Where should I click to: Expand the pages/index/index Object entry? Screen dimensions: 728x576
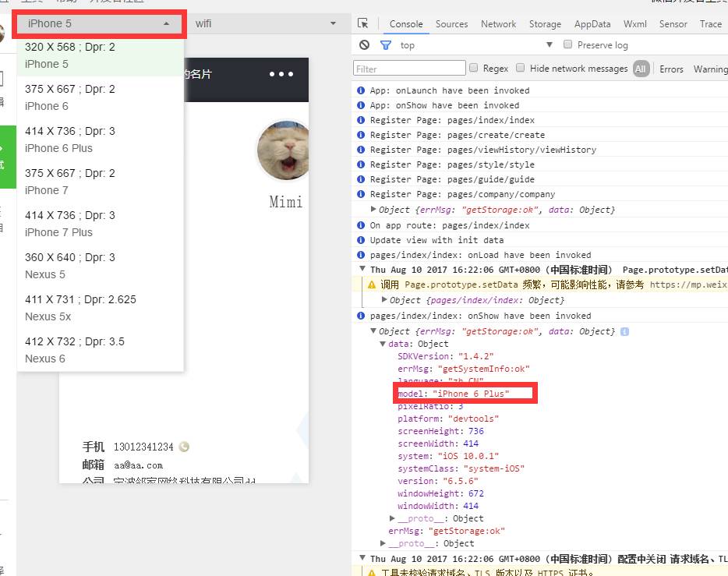click(384, 300)
